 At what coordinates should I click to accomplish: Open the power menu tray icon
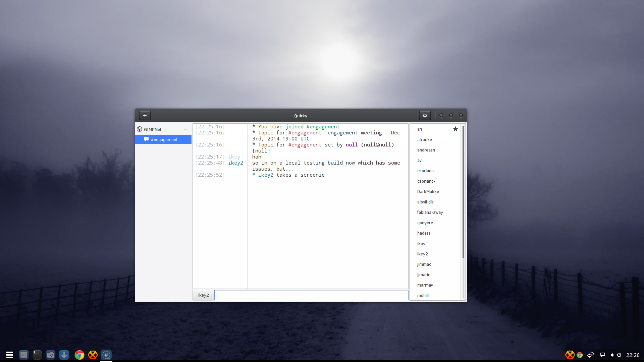tap(619, 355)
